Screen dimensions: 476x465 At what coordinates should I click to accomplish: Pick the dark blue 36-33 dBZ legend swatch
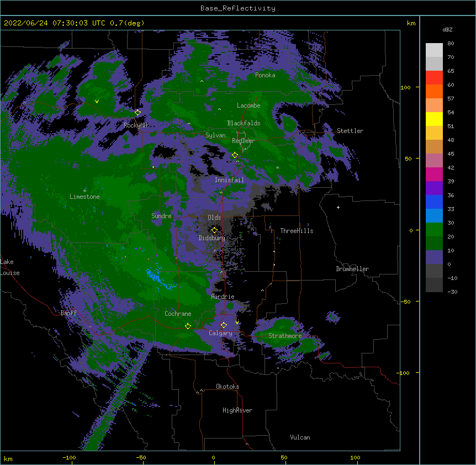pos(434,202)
